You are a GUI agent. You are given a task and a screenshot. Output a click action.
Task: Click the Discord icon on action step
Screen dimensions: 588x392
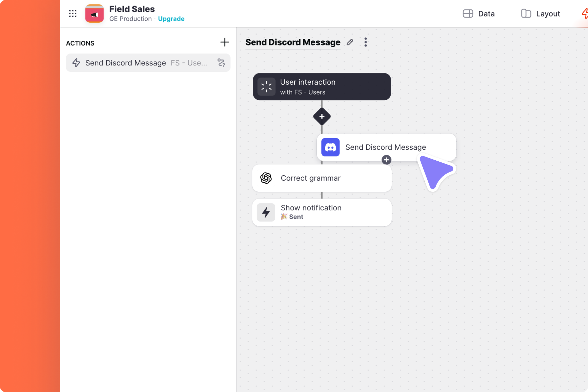[x=330, y=147]
